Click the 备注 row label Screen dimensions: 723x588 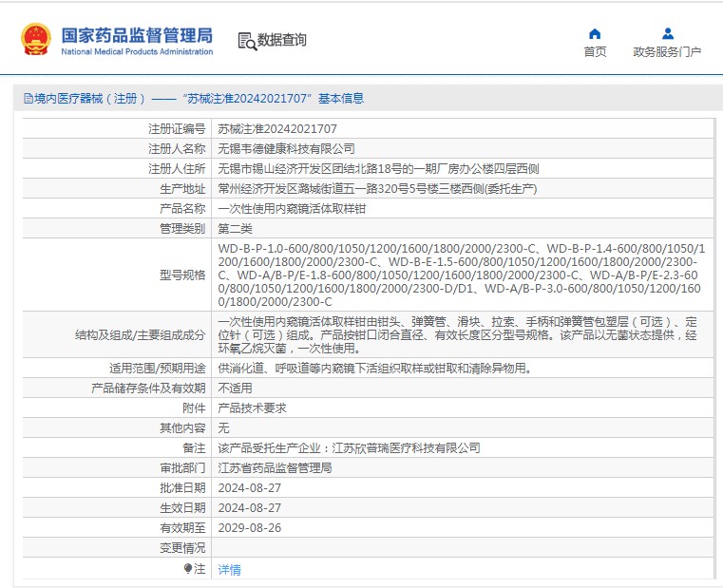[194, 447]
